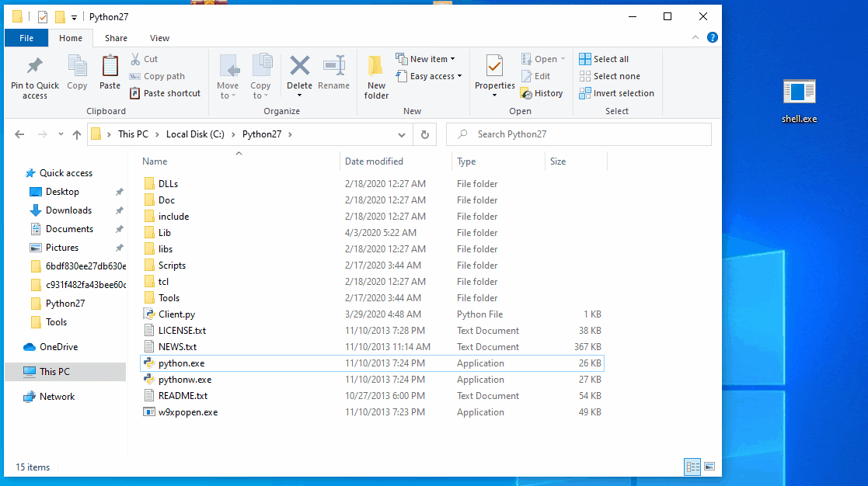Open Pictures in navigation pane
The height and width of the screenshot is (486, 868).
[62, 248]
